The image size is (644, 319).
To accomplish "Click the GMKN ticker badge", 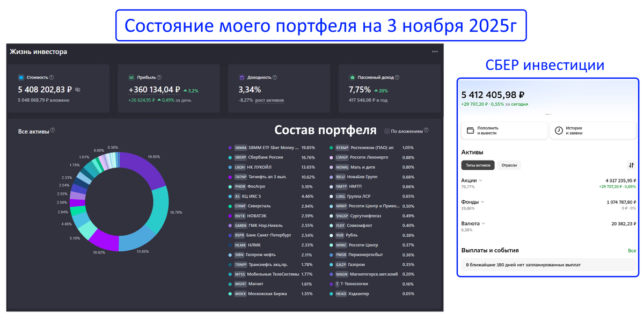I will pyautogui.click(x=240, y=226).
